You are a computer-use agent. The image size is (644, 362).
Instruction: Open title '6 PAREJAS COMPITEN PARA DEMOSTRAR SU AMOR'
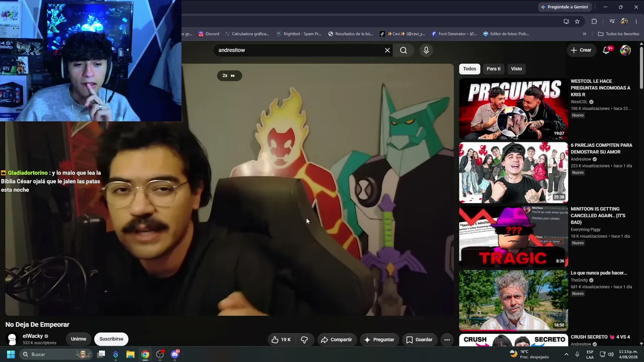[601, 148]
